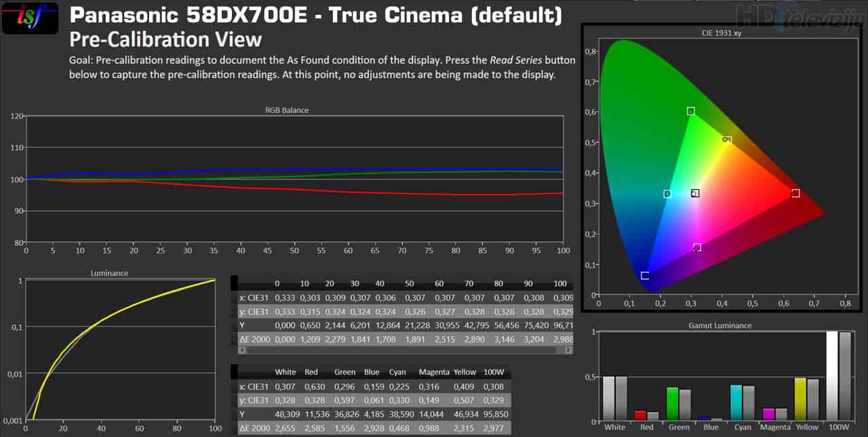Screen dimensions: 868x437
Task: Click the ΔE 2000 value "1,209"
Action: [x=304, y=338]
